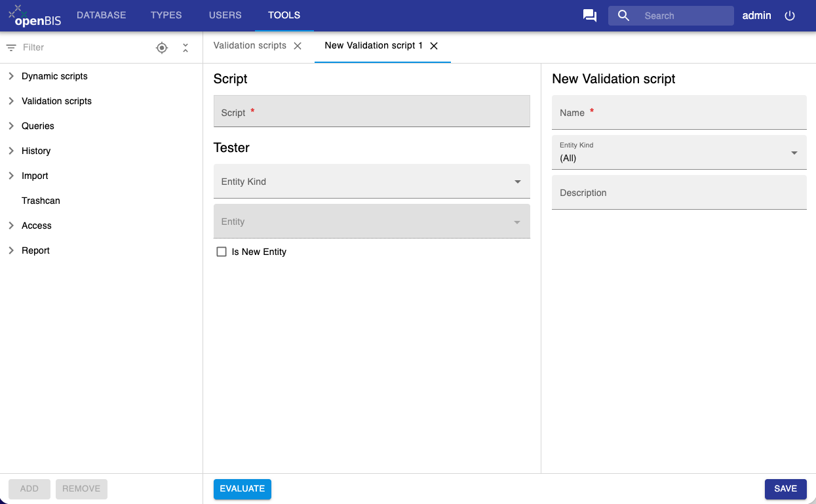Log out with the power icon
Screen dimensions: 816x504
pyautogui.click(x=790, y=16)
